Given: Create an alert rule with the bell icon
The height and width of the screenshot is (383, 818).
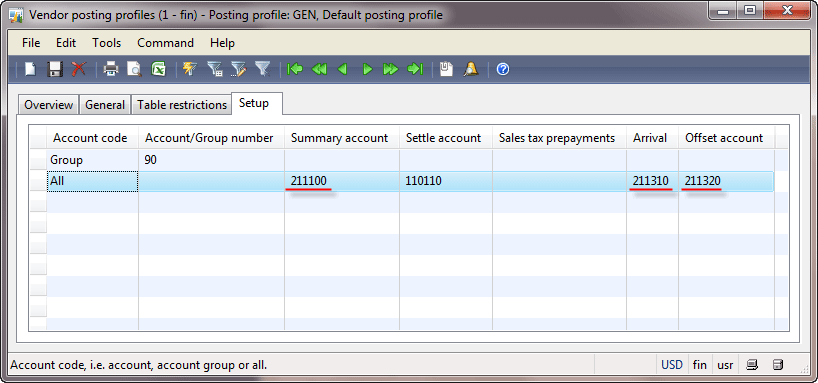Looking at the screenshot, I should tap(471, 69).
